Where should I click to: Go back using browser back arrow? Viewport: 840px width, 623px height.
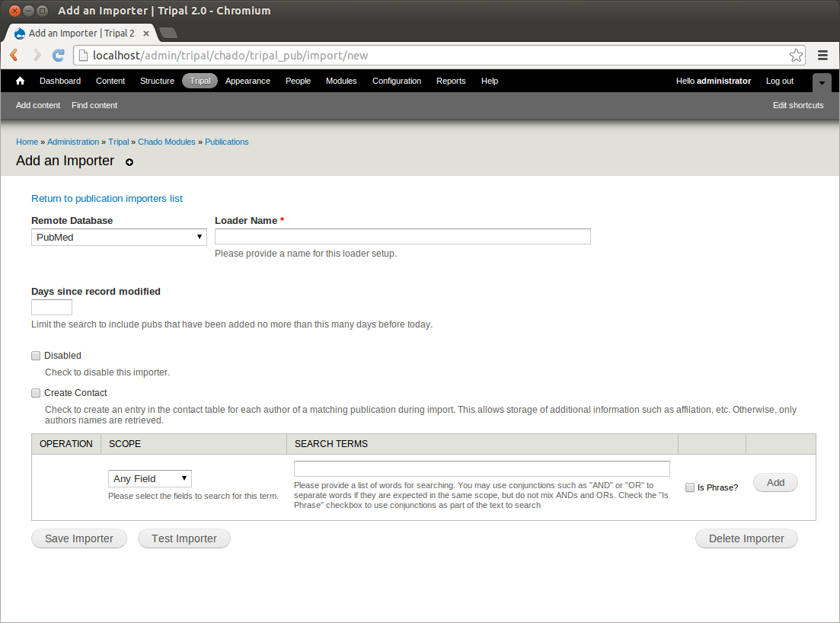(x=14, y=55)
